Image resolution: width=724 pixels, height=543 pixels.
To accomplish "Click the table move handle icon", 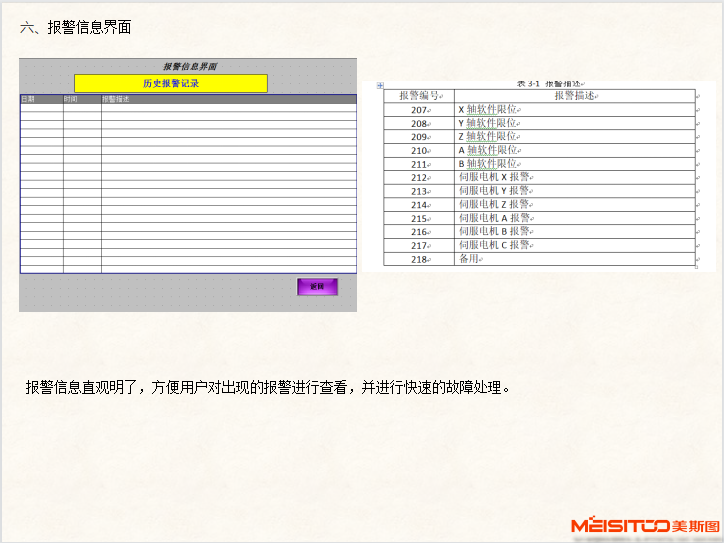I will (x=380, y=86).
